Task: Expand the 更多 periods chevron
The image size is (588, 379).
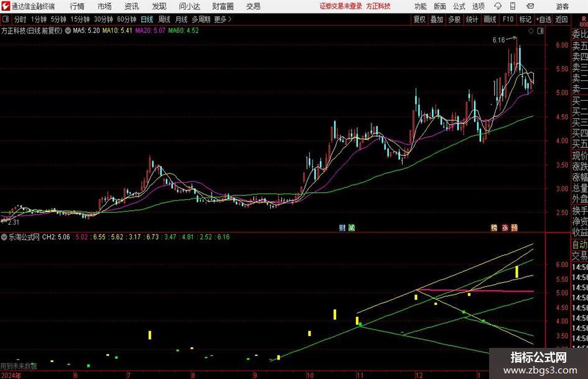Action: coord(230,19)
